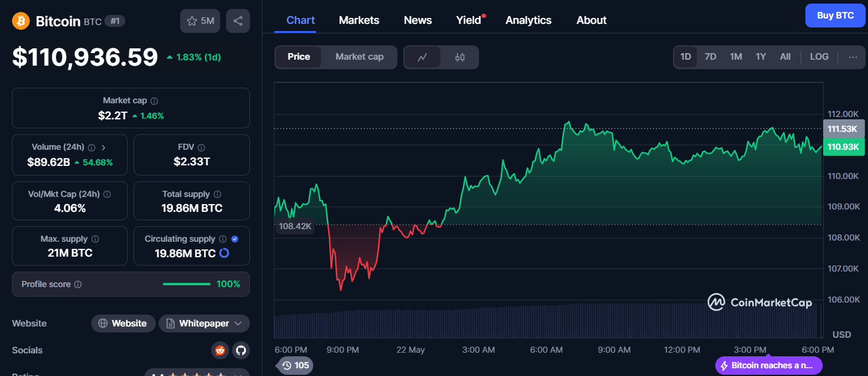Click Max. supply info icon

(95, 239)
